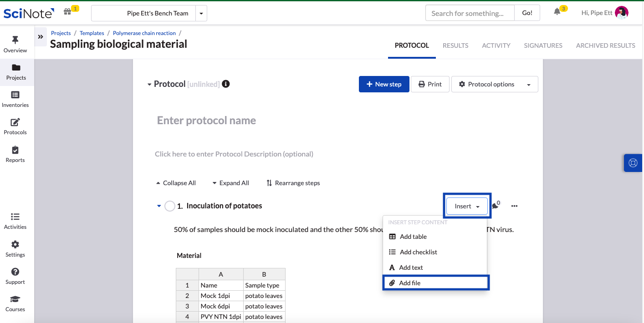The height and width of the screenshot is (323, 644).
Task: Switch to the RESULTS tab
Action: pyautogui.click(x=455, y=45)
